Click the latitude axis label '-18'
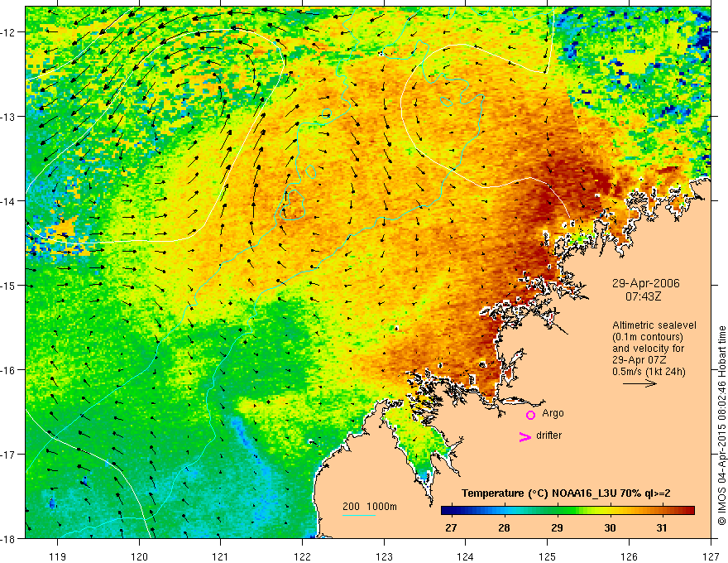Viewport: 728px width, 563px height. [9, 538]
